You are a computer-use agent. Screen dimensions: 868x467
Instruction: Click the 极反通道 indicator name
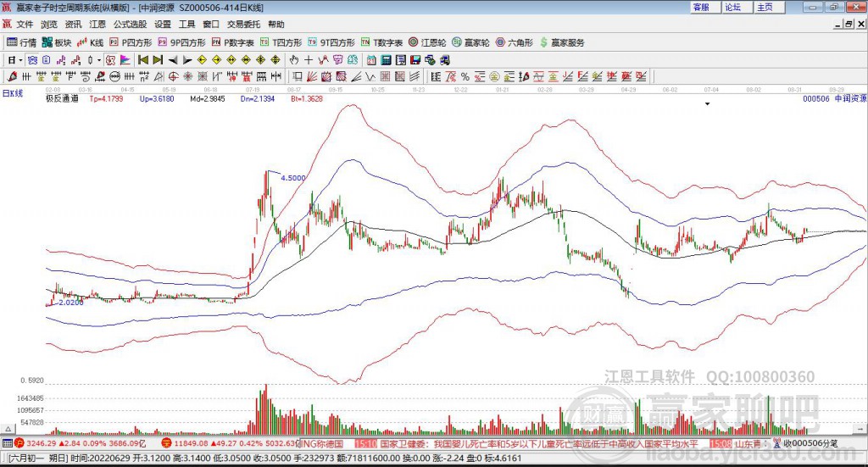click(62, 98)
